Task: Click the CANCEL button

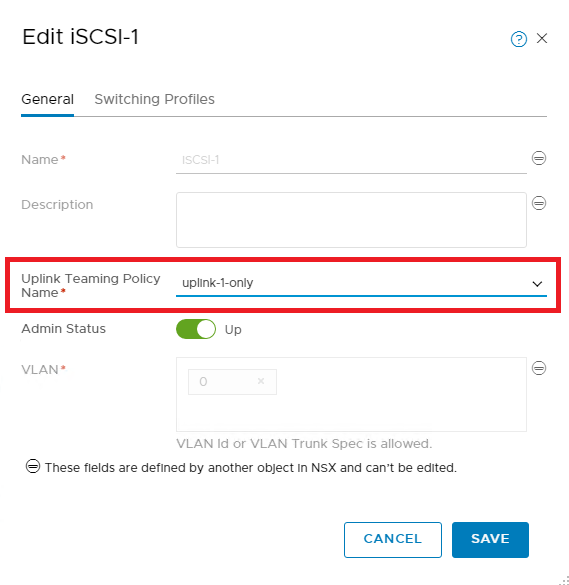Action: click(x=393, y=540)
